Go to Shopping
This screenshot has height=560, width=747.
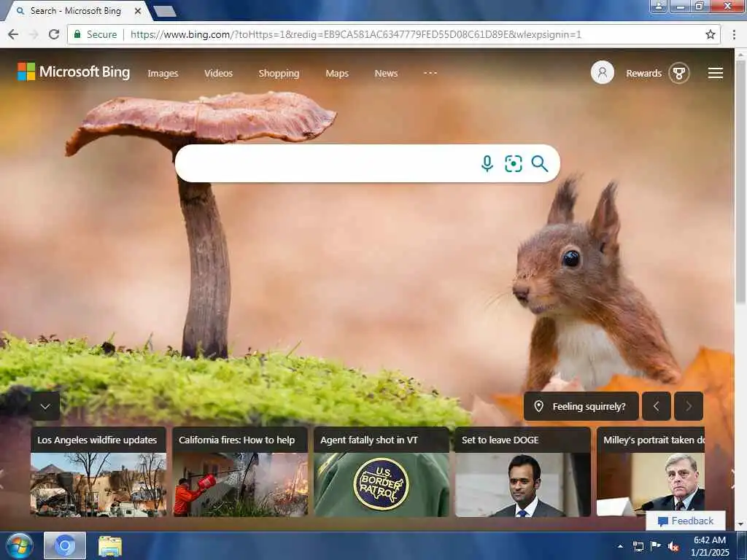[x=279, y=74]
